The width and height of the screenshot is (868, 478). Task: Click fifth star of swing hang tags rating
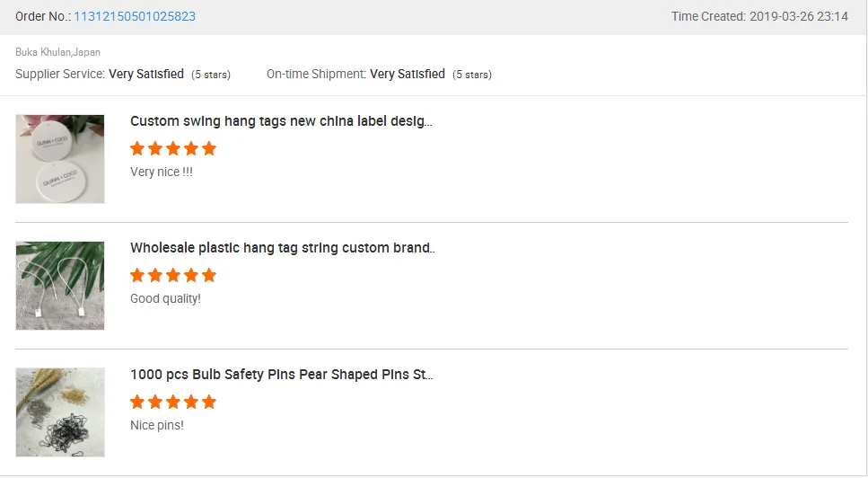click(x=209, y=148)
